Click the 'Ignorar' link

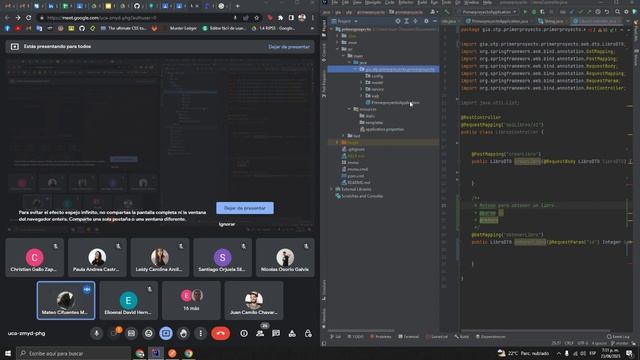pos(227,224)
